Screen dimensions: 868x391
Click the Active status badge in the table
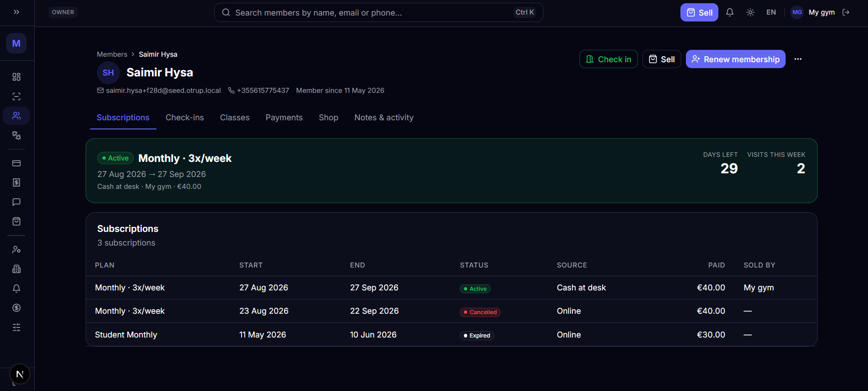tap(475, 289)
